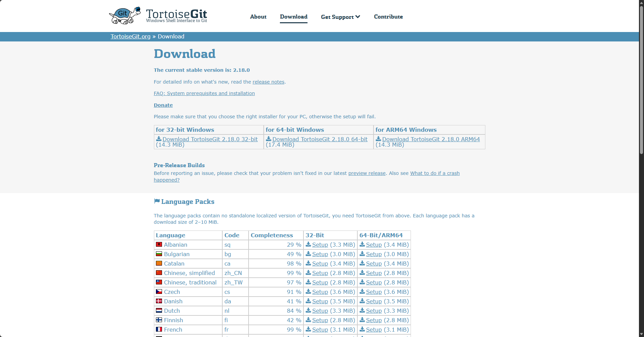Screen dimensions: 644x337
Task: Open the Contribute page
Action: pos(388,17)
